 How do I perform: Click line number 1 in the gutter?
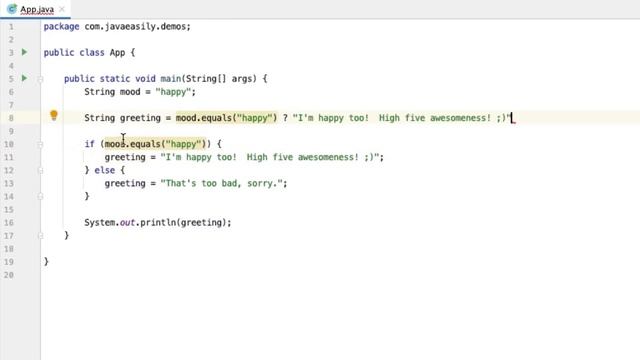click(11, 27)
